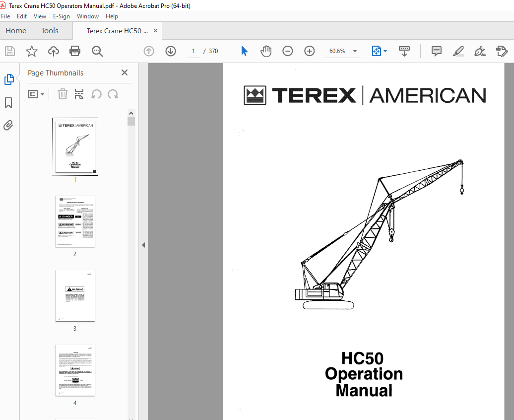Collapse the navigation pane with arrow
This screenshot has height=420, width=514.
[143, 245]
